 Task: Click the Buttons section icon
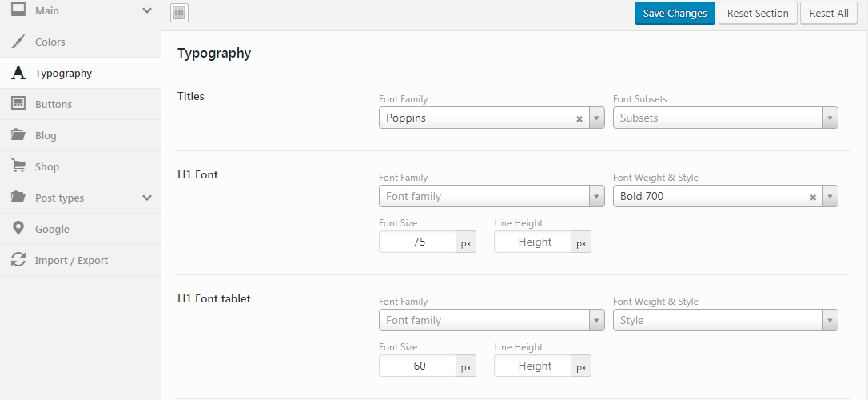point(18,104)
